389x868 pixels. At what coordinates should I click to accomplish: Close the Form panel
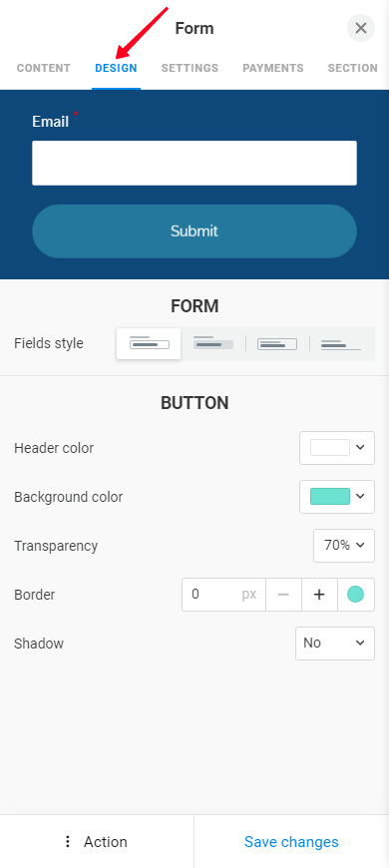(361, 28)
